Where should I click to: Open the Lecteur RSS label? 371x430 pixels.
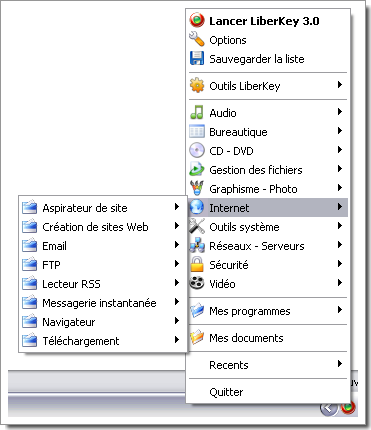(71, 284)
